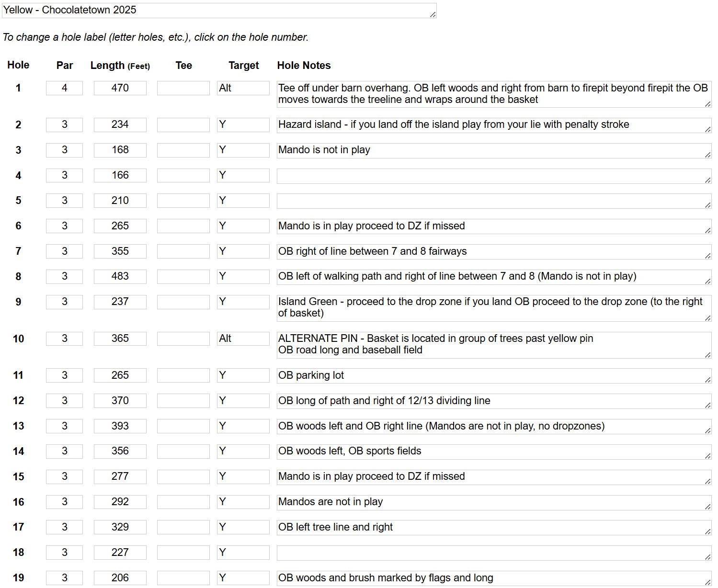Click hole number 1 label to change it
Screen dimensions: 718x588
(x=18, y=88)
